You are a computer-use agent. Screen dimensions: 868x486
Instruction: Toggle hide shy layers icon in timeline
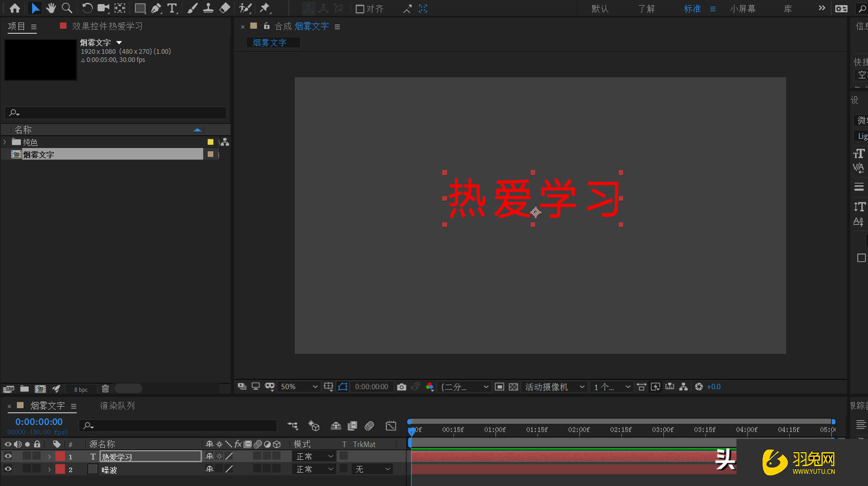[336, 426]
